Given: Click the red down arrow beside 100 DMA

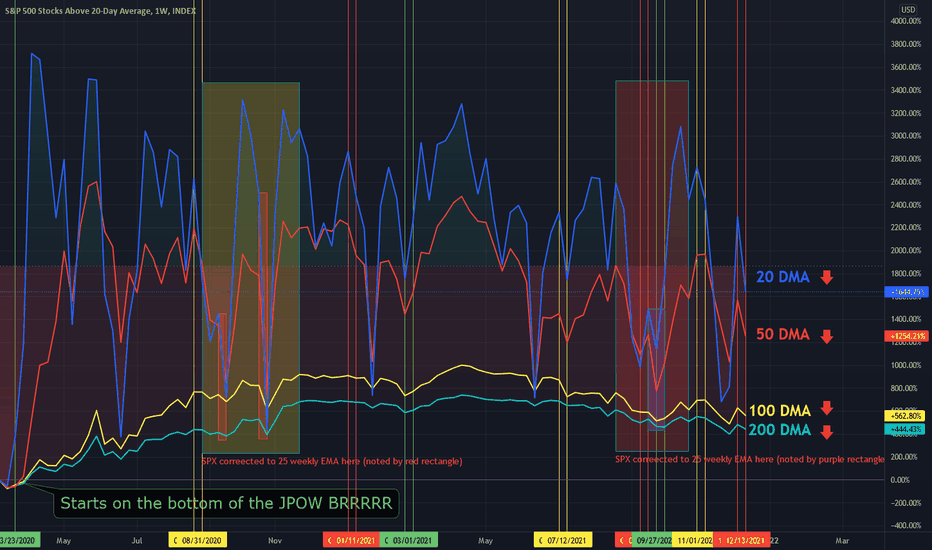Looking at the screenshot, I should pos(827,408).
